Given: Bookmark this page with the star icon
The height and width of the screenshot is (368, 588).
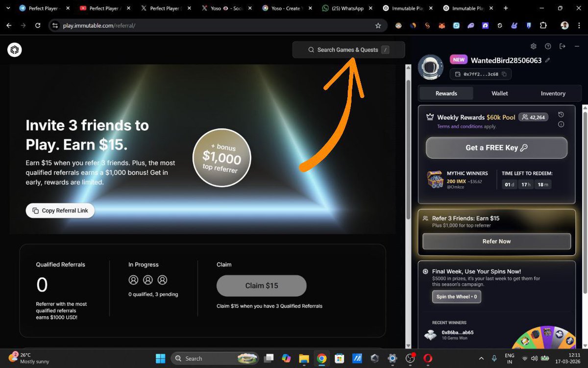Looking at the screenshot, I should tap(378, 26).
